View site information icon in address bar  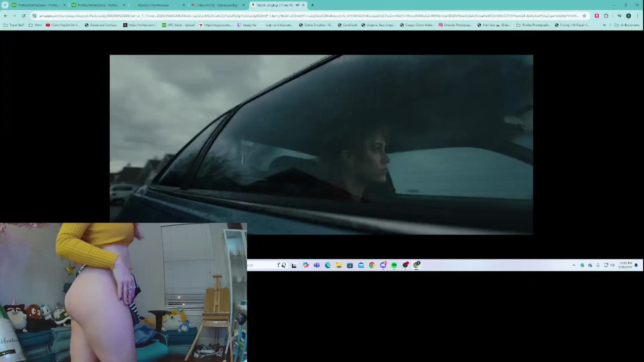(x=34, y=16)
